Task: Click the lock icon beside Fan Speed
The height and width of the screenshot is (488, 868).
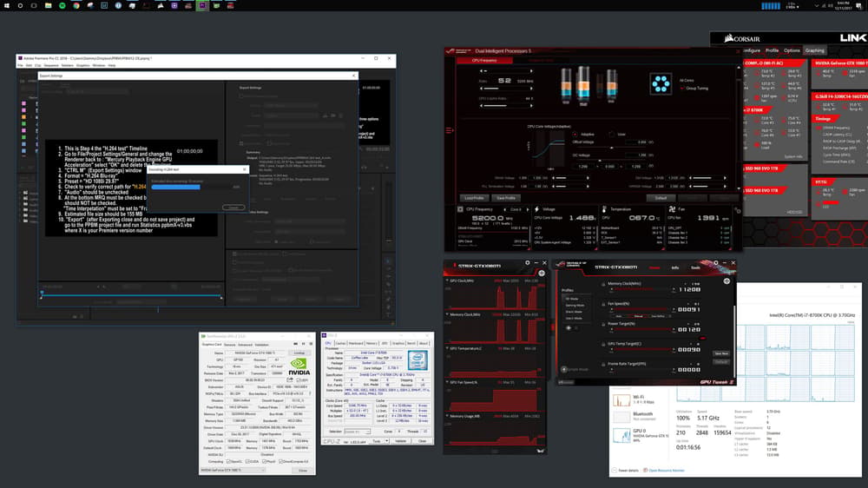Action: (603, 304)
